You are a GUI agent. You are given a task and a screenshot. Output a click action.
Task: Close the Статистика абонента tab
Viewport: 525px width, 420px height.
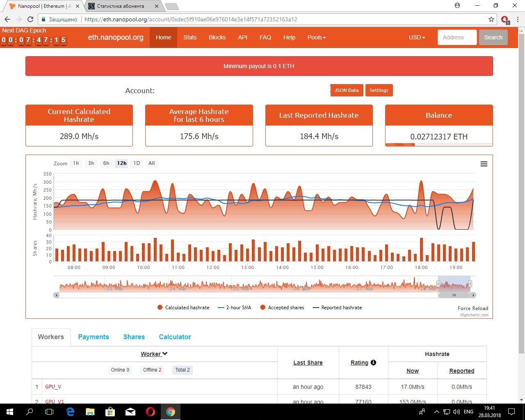coord(157,6)
